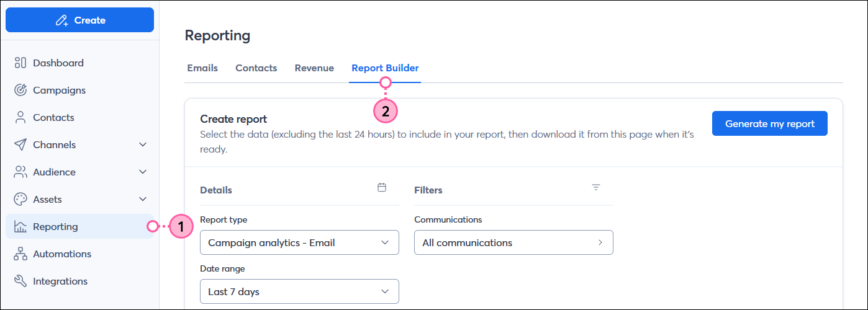Expand the Channels menu chevron
Viewport: 868px width, 310px height.
click(x=143, y=144)
